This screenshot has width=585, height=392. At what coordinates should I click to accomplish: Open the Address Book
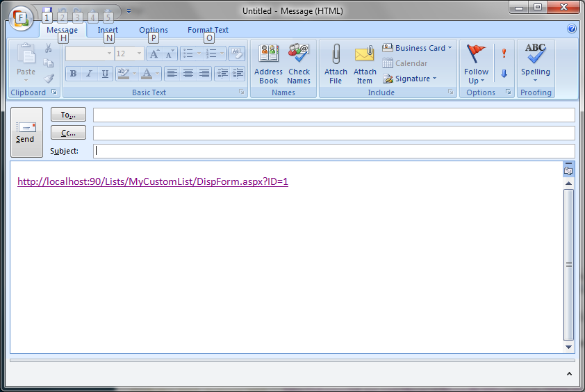[268, 54]
